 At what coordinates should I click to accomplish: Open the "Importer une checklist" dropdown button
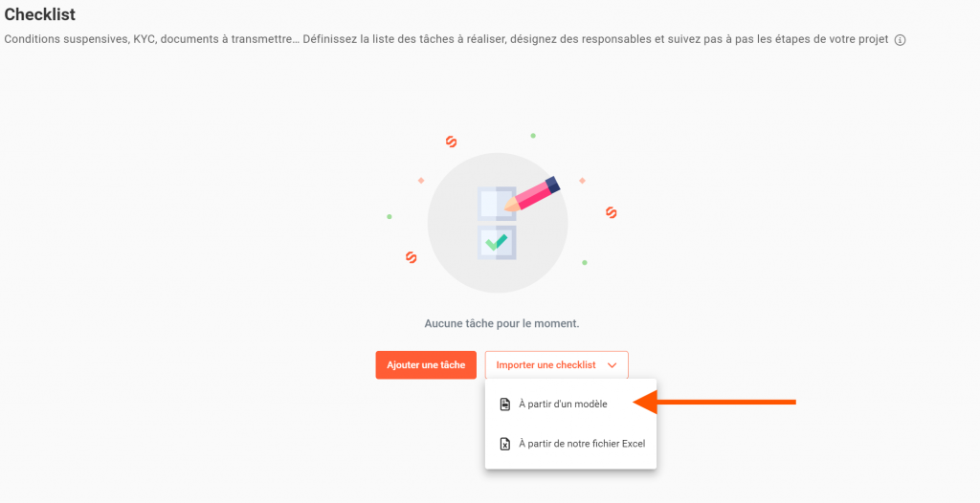point(546,365)
